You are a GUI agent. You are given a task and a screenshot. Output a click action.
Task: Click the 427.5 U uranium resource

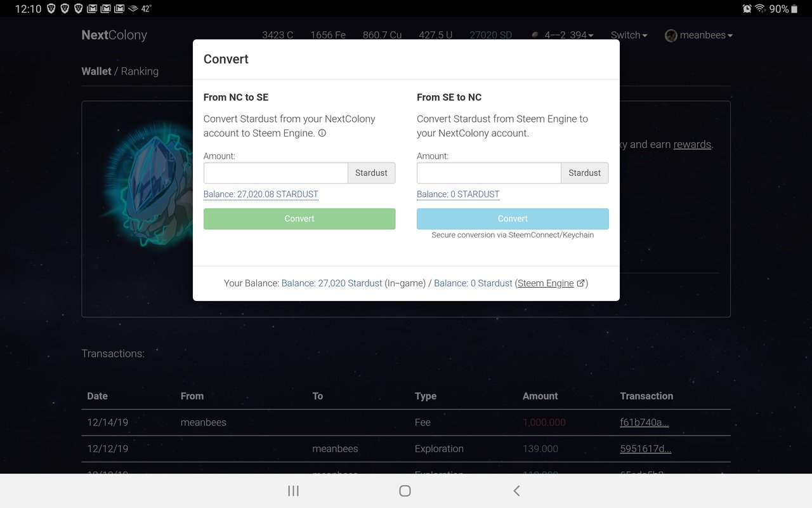point(435,35)
